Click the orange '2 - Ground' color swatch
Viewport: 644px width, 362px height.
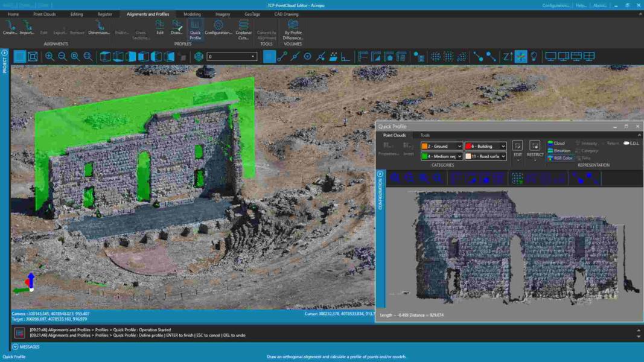[x=425, y=146]
